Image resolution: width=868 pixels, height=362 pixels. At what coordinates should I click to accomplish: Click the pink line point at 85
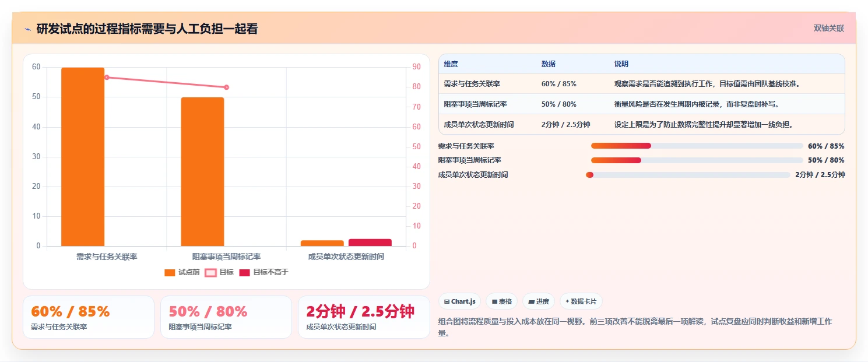(107, 77)
